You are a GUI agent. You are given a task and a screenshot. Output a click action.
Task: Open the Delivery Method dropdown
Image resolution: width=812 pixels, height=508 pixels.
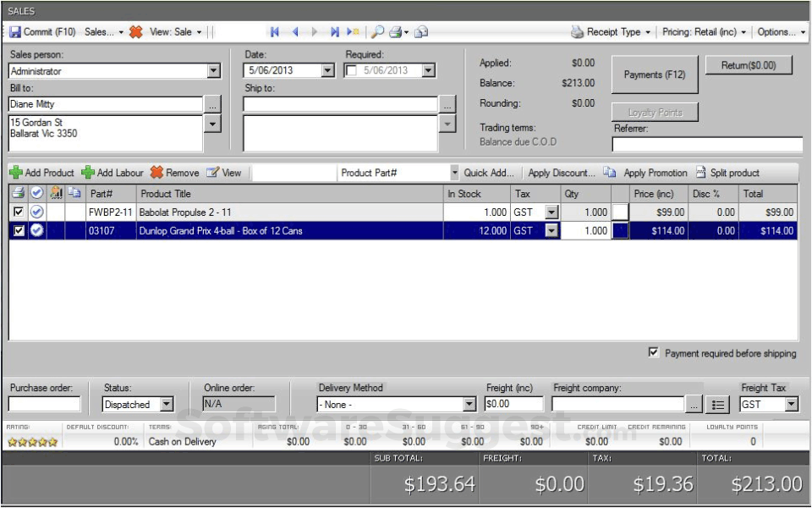coord(469,404)
